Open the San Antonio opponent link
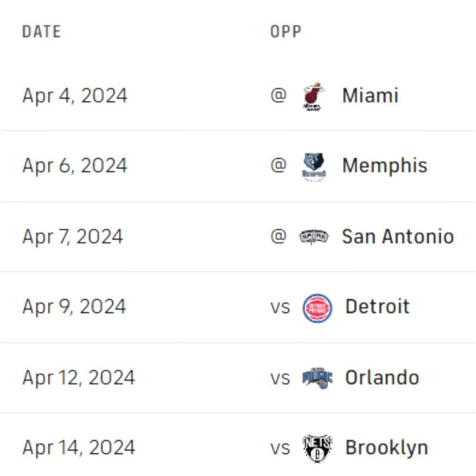 pos(398,237)
